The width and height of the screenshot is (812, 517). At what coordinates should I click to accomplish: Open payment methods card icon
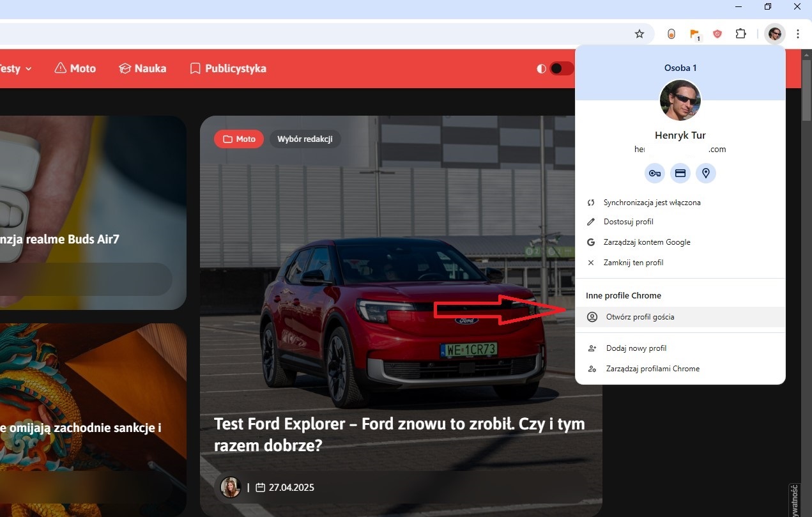point(680,173)
